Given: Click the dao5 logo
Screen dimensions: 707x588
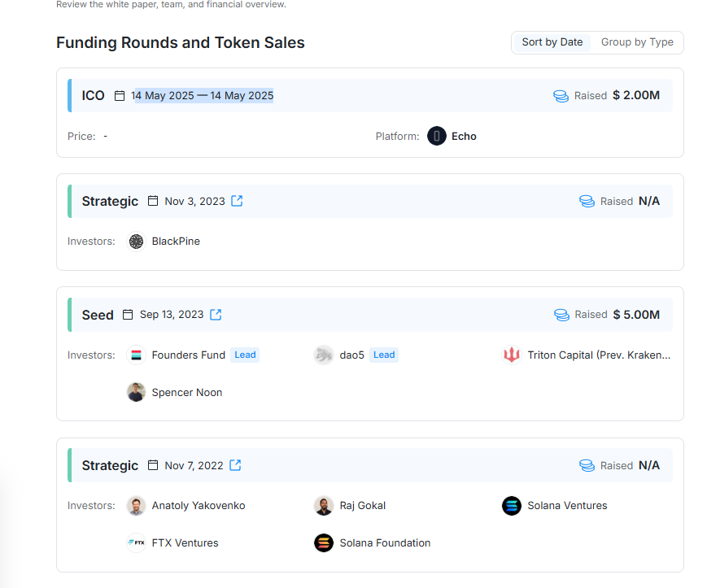Looking at the screenshot, I should (323, 355).
